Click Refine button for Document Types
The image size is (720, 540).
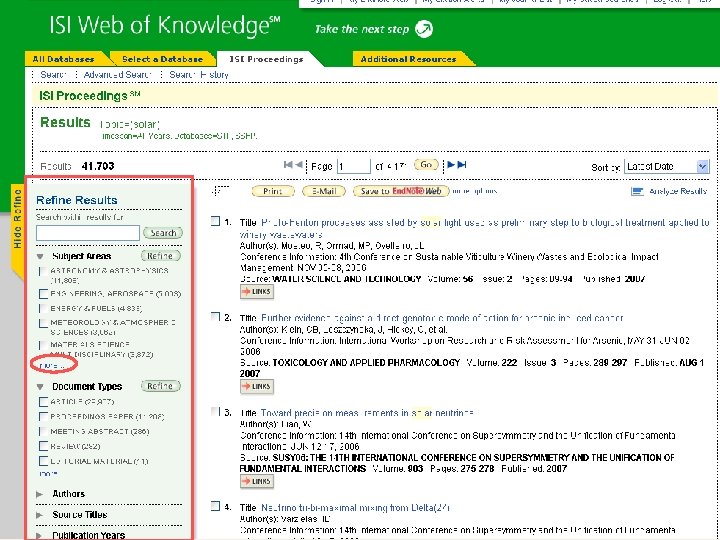pos(160,386)
